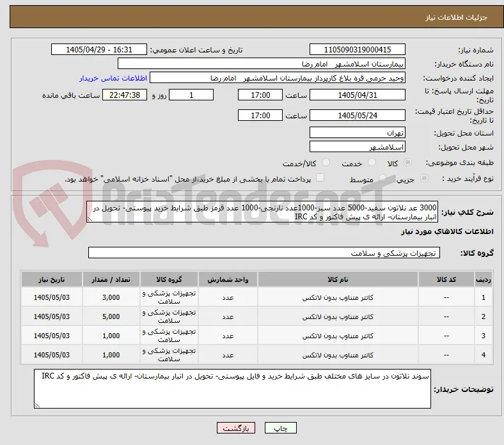Viewport: 504px width, 445px height.
Task: Click the تعداد / مقدار column header
Action: click(111, 279)
